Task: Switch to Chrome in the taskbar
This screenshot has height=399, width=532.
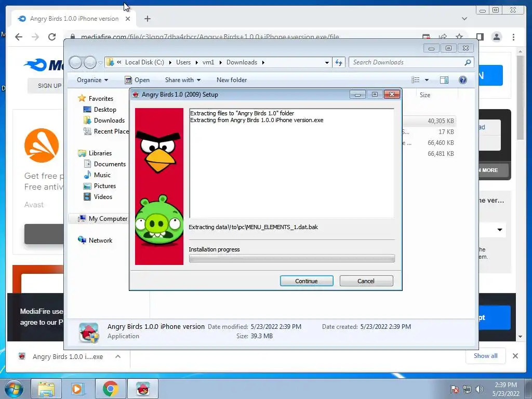Action: (x=110, y=389)
